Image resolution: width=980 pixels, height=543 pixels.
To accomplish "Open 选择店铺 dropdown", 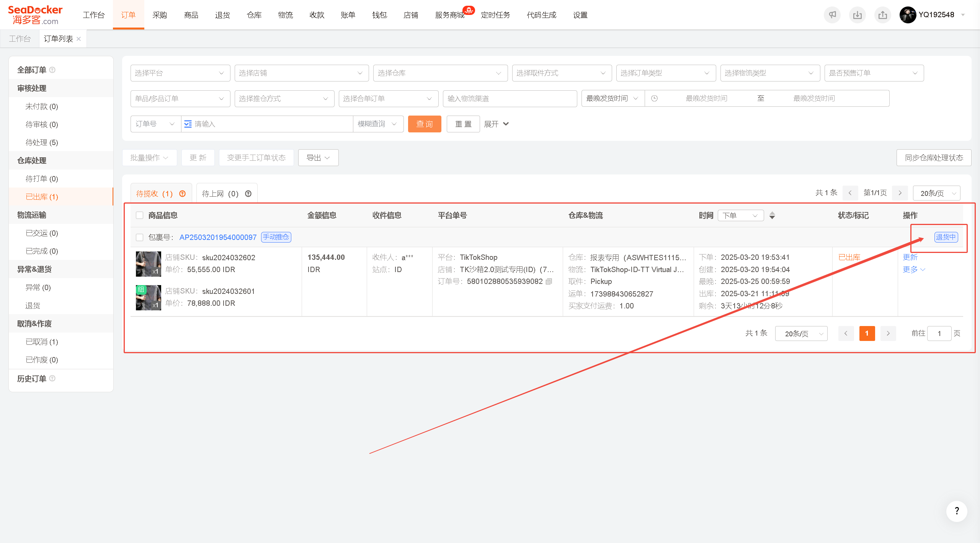I will coord(302,73).
